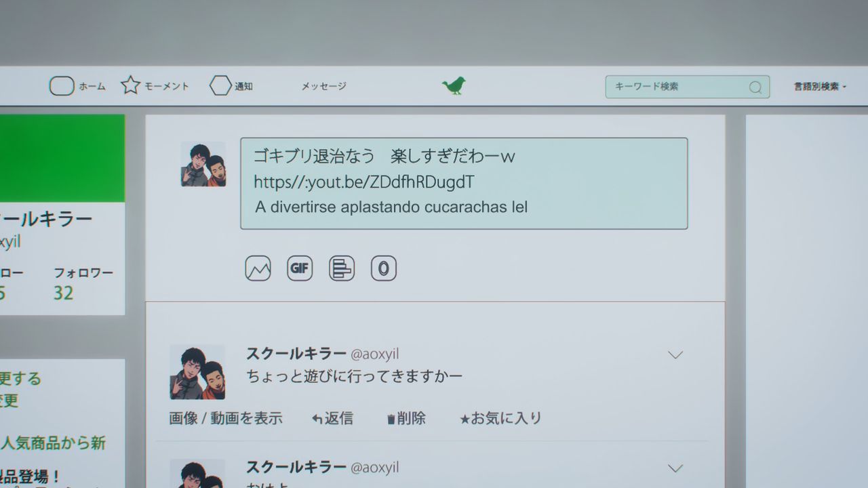This screenshot has width=868, height=488.
Task: Click the image attachment icon in composer
Action: (x=258, y=268)
